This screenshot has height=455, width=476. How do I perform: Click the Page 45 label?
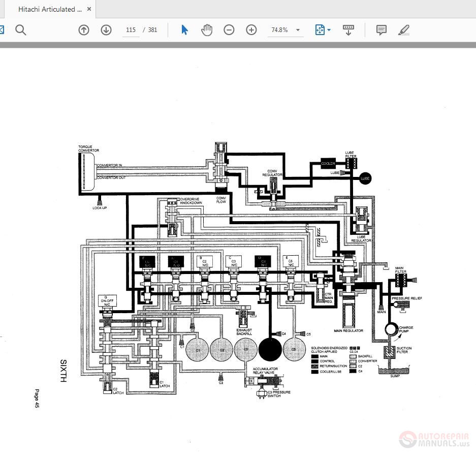[x=37, y=398]
